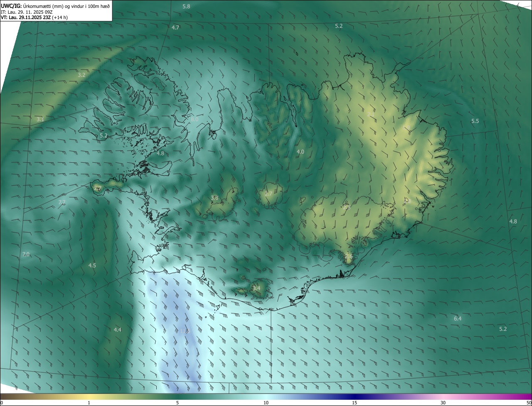Click the 4.5 value label on the map

[92, 265]
